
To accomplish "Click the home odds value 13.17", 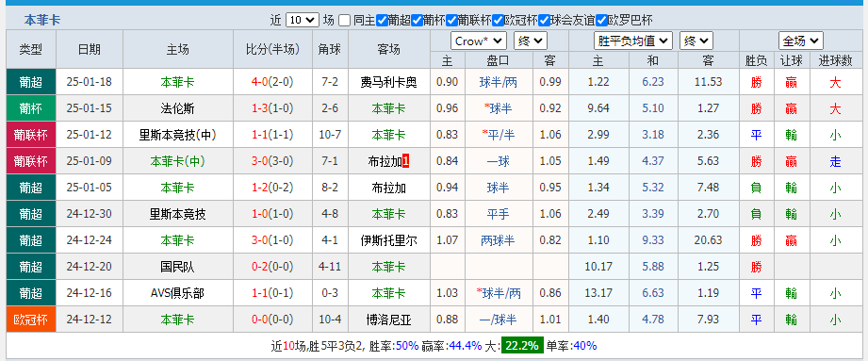I will tap(598, 293).
